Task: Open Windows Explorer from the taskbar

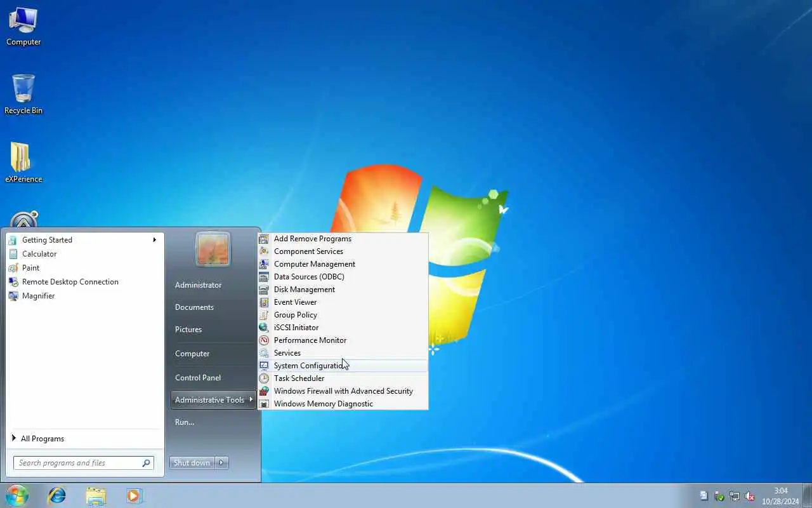Action: click(x=96, y=495)
